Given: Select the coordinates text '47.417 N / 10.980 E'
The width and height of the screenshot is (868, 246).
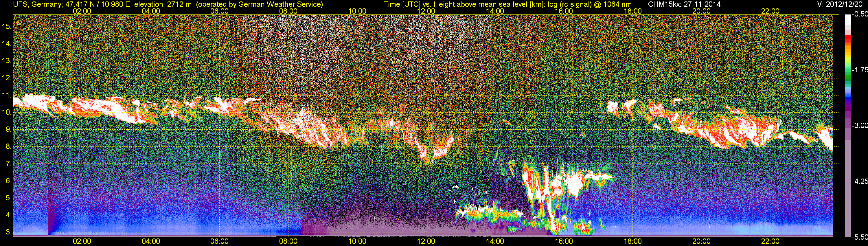Looking at the screenshot, I should [98, 4].
